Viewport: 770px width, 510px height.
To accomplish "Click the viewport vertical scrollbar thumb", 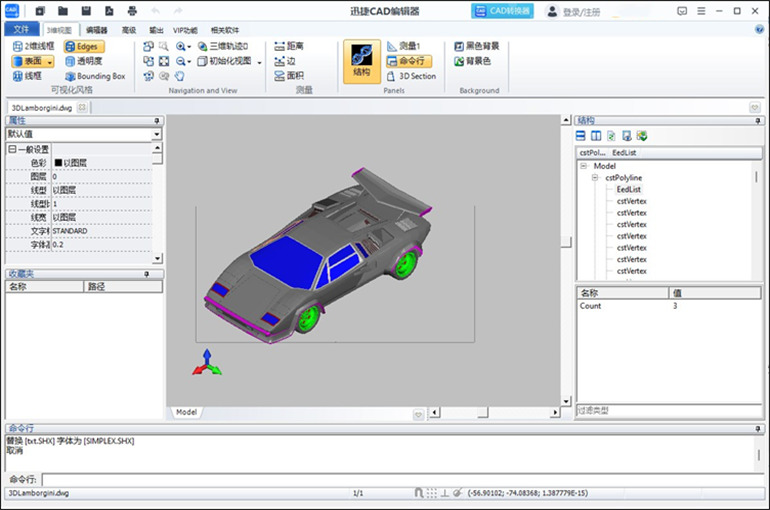I will (566, 242).
